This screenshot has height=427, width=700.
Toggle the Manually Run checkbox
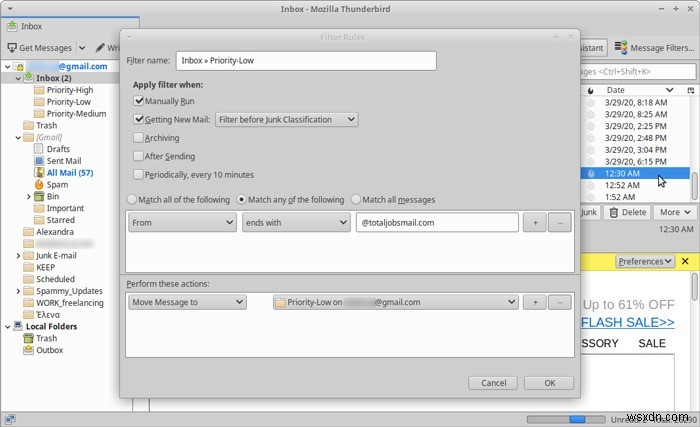(138, 101)
